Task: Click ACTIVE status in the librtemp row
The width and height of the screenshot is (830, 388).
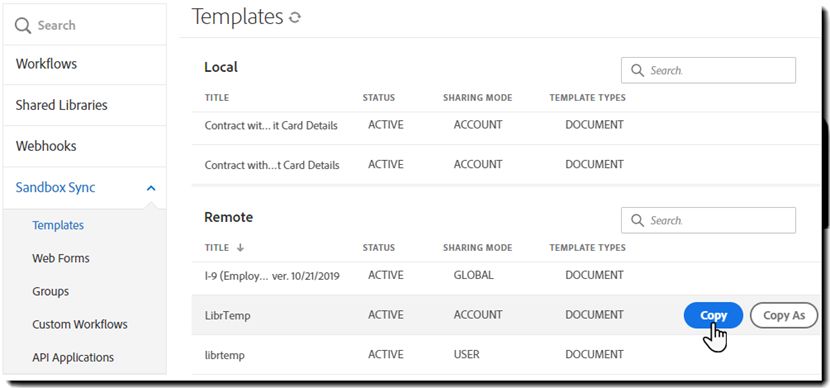Action: (386, 354)
